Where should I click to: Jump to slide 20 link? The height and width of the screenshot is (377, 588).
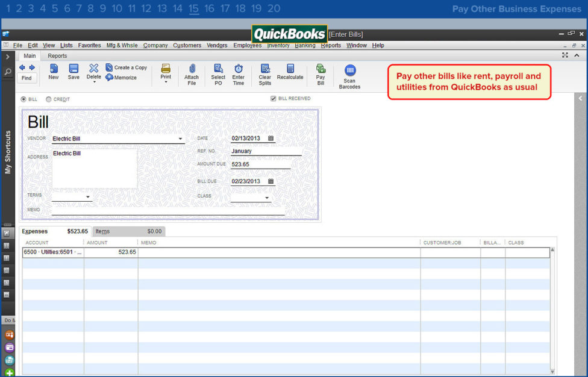274,8
